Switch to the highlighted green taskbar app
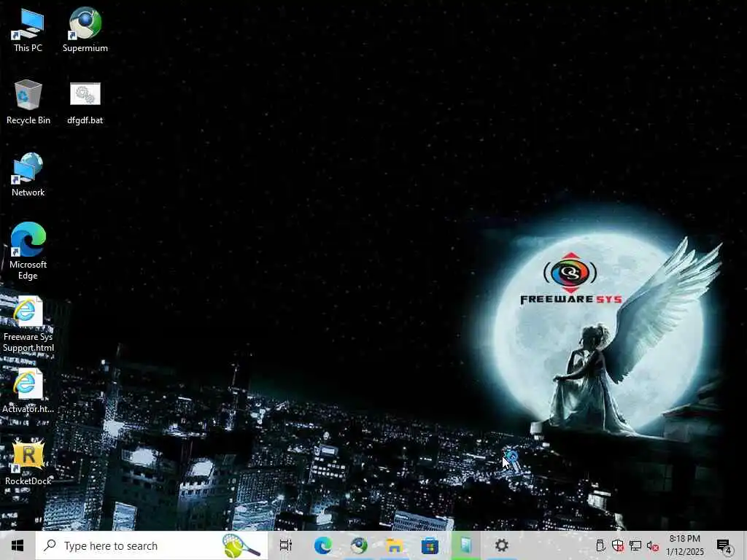Image resolution: width=747 pixels, height=560 pixels. click(x=465, y=545)
